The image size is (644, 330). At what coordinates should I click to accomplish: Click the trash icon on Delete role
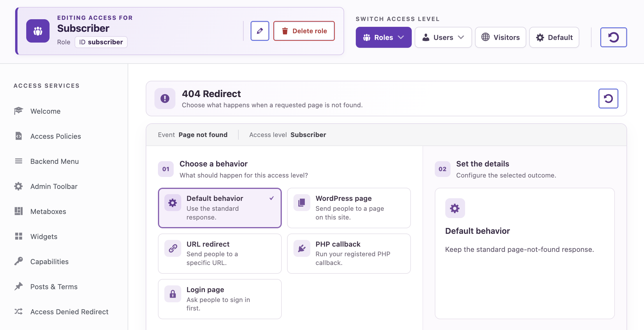[285, 31]
